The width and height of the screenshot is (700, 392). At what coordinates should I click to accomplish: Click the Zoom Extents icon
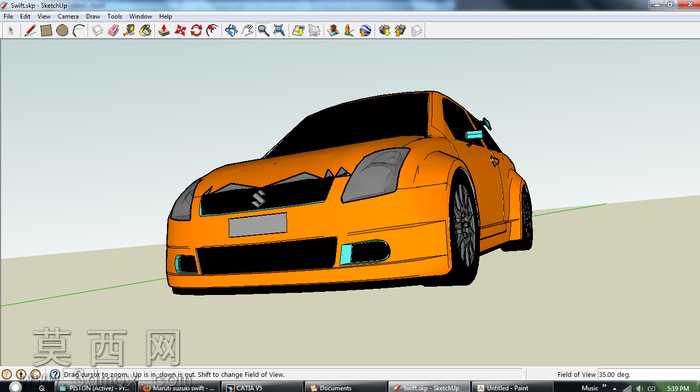(279, 30)
